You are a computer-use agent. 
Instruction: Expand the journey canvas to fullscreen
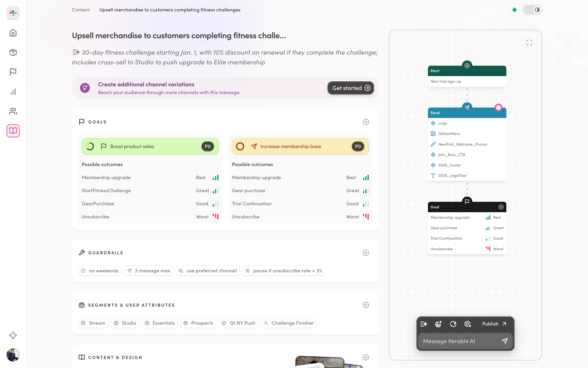[x=529, y=43]
